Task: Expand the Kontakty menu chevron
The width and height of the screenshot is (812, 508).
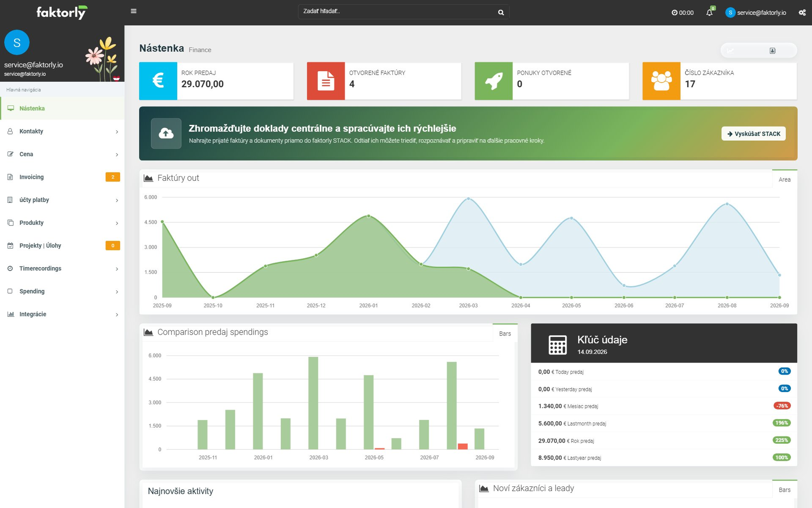Action: pos(117,132)
